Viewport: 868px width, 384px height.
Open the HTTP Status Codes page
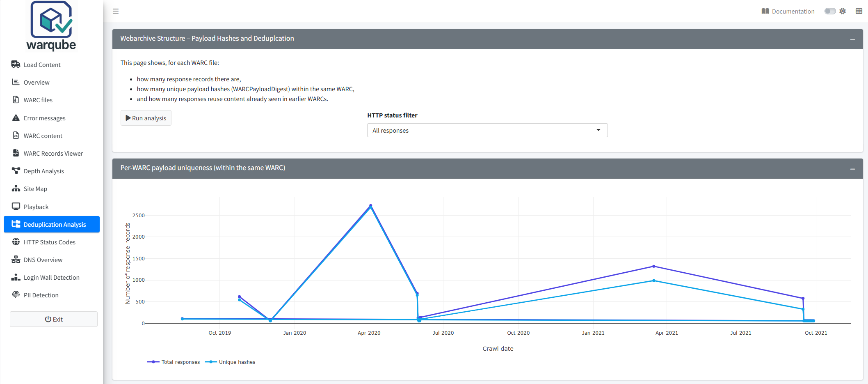tap(52, 242)
